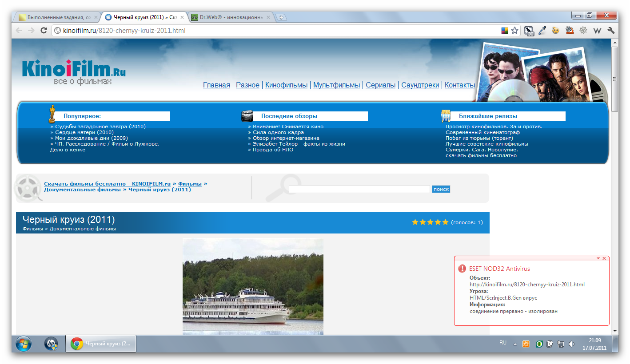Rate the film with the fifth star
Image resolution: width=630 pixels, height=364 pixels.
445,222
